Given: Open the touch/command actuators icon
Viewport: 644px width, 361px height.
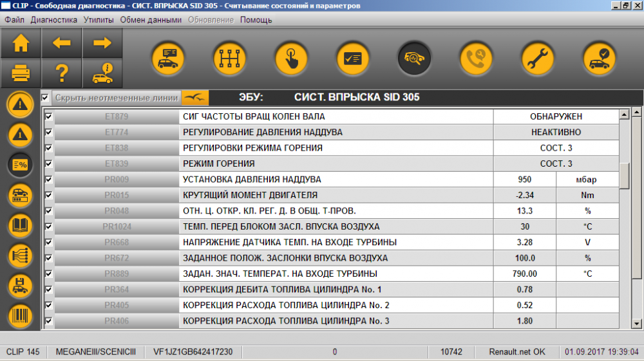Looking at the screenshot, I should pos(291,59).
